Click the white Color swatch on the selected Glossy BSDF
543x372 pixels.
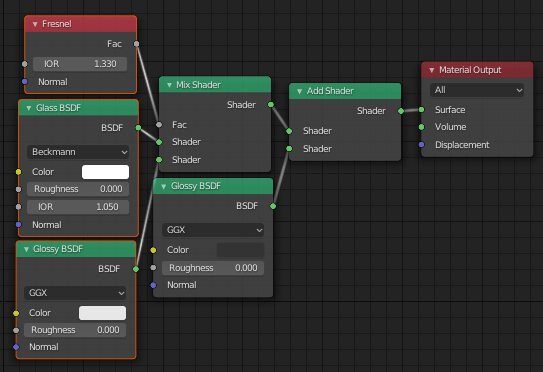pos(103,313)
